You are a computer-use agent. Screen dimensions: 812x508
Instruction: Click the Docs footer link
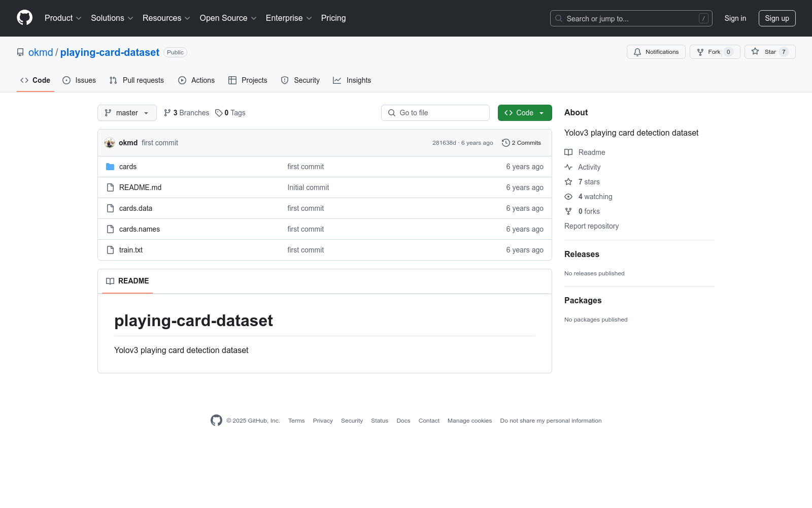point(403,421)
